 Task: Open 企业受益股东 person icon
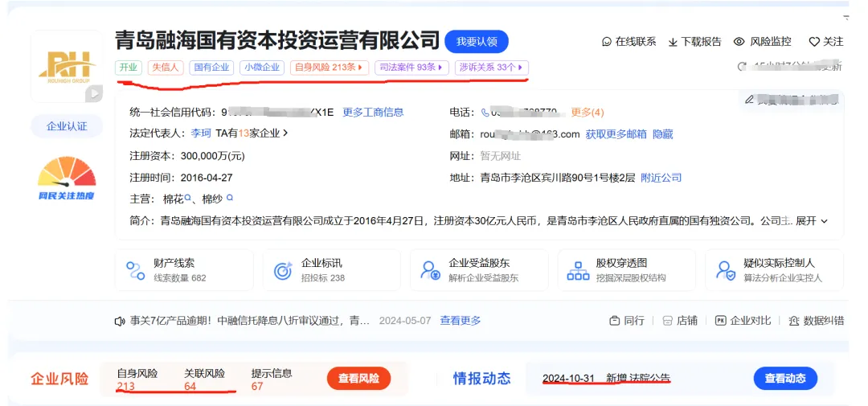(430, 270)
